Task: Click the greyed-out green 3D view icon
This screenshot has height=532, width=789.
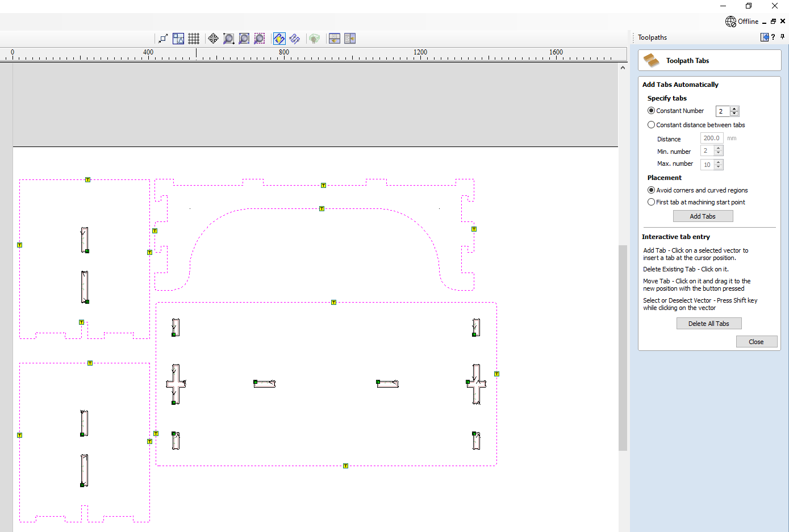Action: pos(314,39)
